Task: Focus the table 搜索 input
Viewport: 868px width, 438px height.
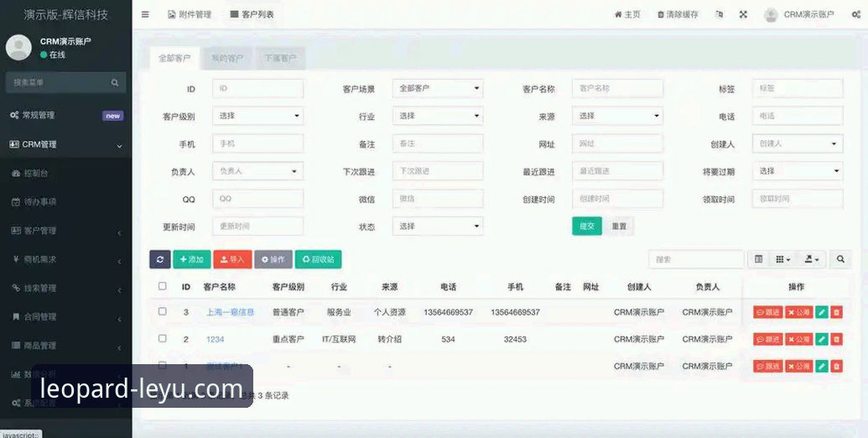Action: pyautogui.click(x=696, y=259)
